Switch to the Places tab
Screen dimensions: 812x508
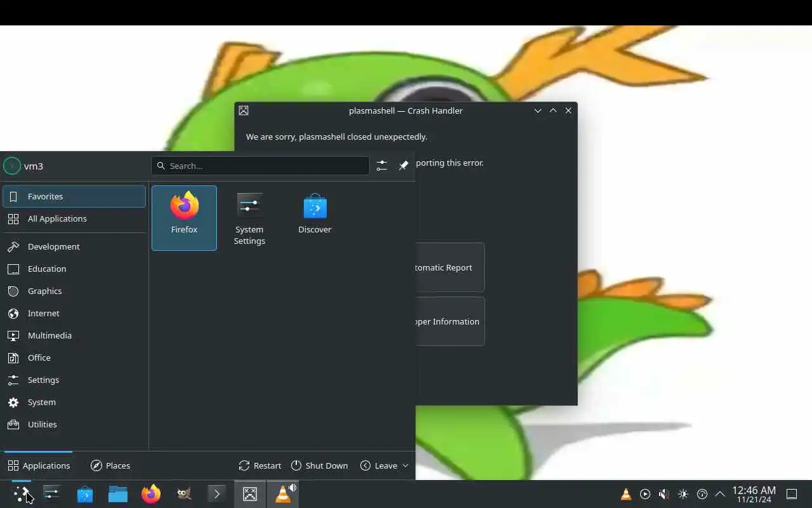coord(110,465)
